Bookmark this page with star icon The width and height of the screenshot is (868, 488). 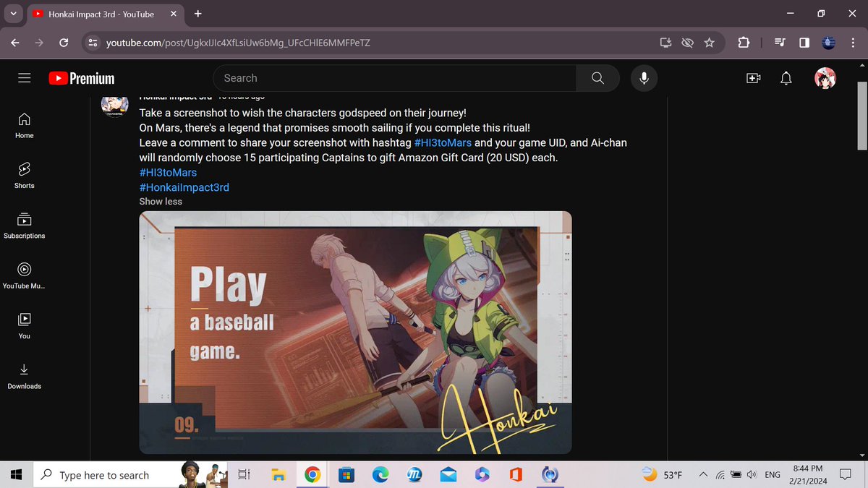tap(710, 43)
